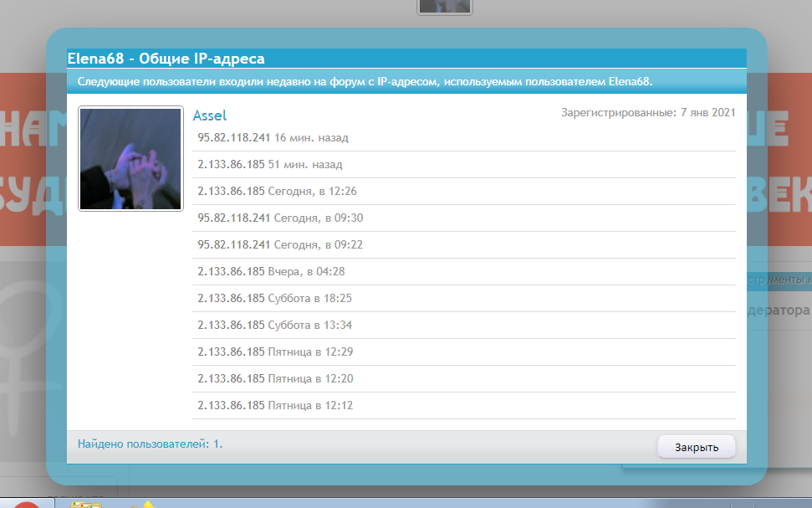Click the entry for Пятница в 12:20
The image size is (812, 508).
click(x=275, y=378)
